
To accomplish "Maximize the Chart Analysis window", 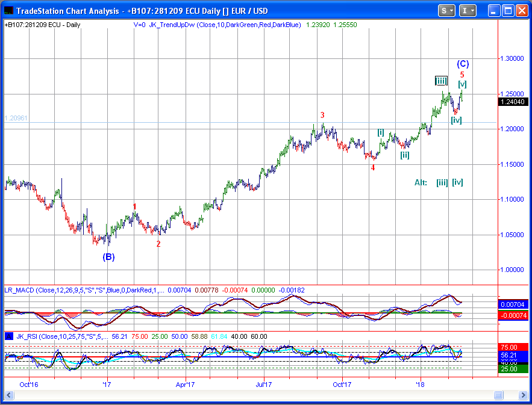I will click(x=509, y=11).
